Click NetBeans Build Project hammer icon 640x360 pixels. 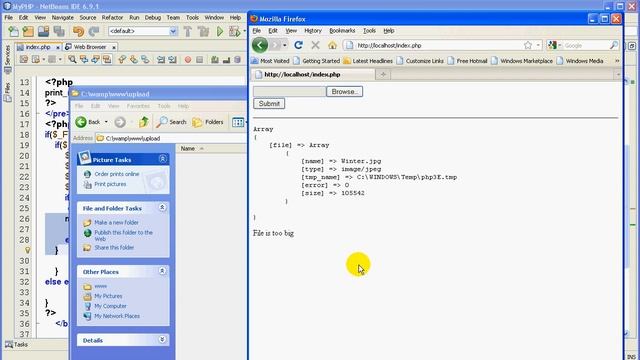point(188,31)
